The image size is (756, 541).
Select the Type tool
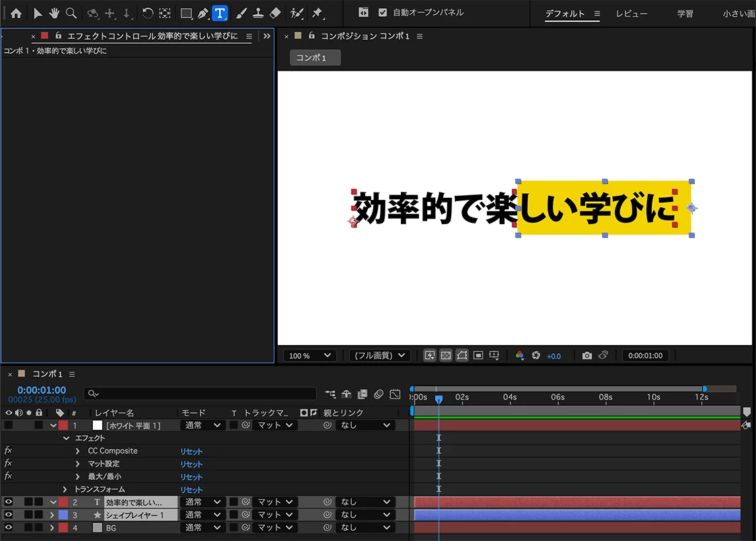220,13
